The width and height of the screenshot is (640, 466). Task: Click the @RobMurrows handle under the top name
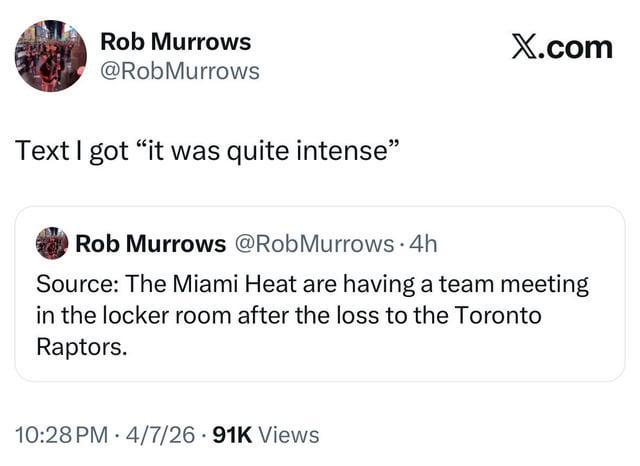pos(180,71)
